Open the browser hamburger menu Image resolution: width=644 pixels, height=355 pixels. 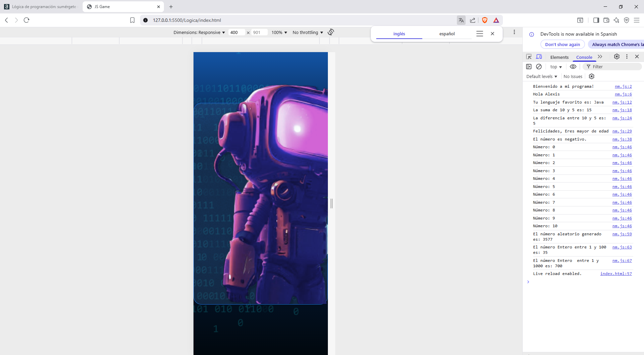coord(637,20)
